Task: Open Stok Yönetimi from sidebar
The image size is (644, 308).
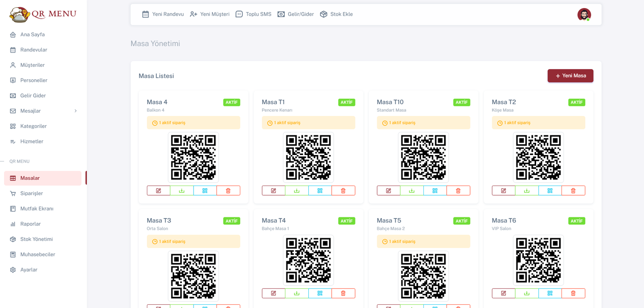Action: tap(36, 239)
